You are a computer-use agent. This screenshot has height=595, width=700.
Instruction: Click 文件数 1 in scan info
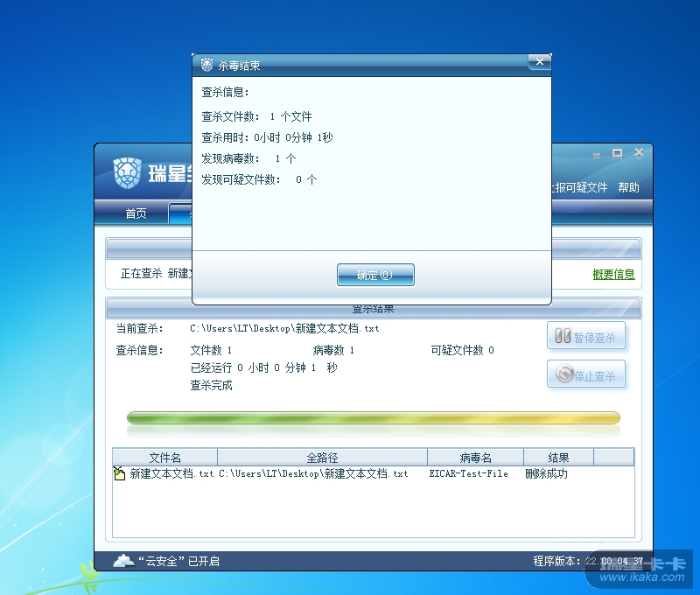pyautogui.click(x=211, y=350)
